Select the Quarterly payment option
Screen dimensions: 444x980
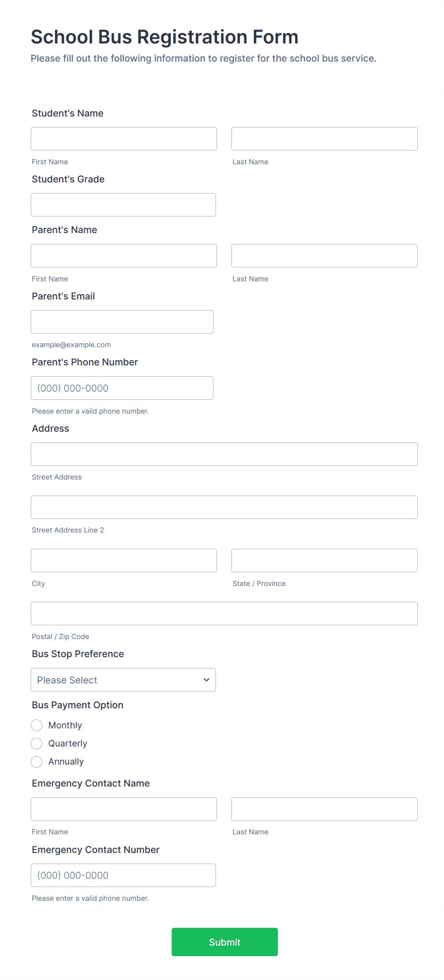pyautogui.click(x=36, y=743)
